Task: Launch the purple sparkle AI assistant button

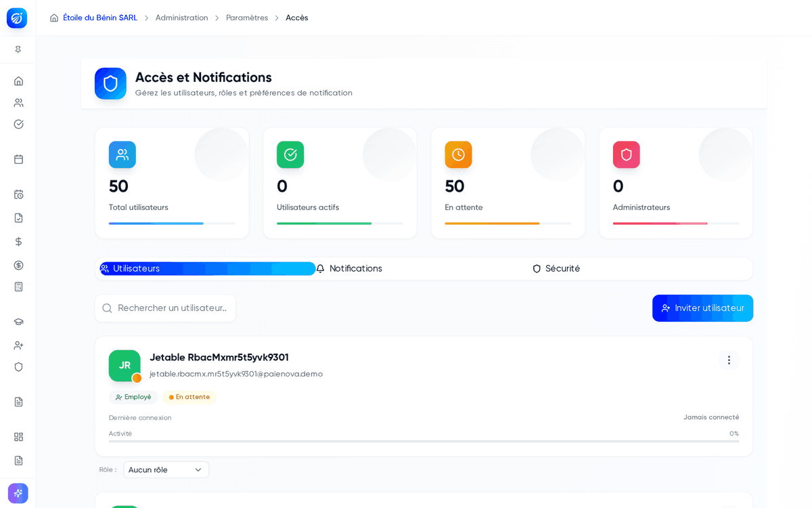Action: (x=18, y=493)
